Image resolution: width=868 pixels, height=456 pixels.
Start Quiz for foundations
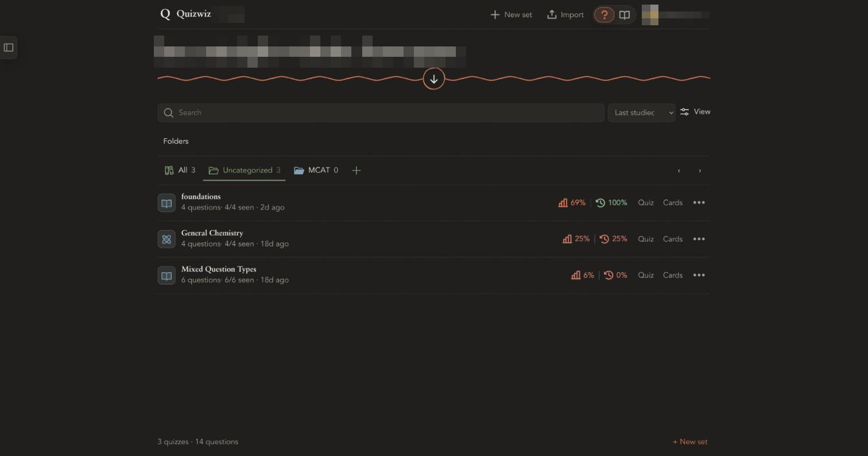646,202
